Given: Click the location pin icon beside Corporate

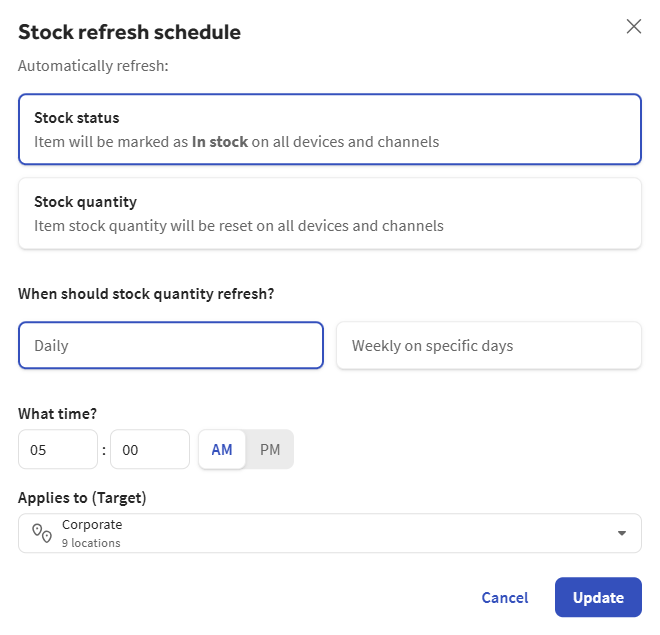Looking at the screenshot, I should tap(42, 534).
